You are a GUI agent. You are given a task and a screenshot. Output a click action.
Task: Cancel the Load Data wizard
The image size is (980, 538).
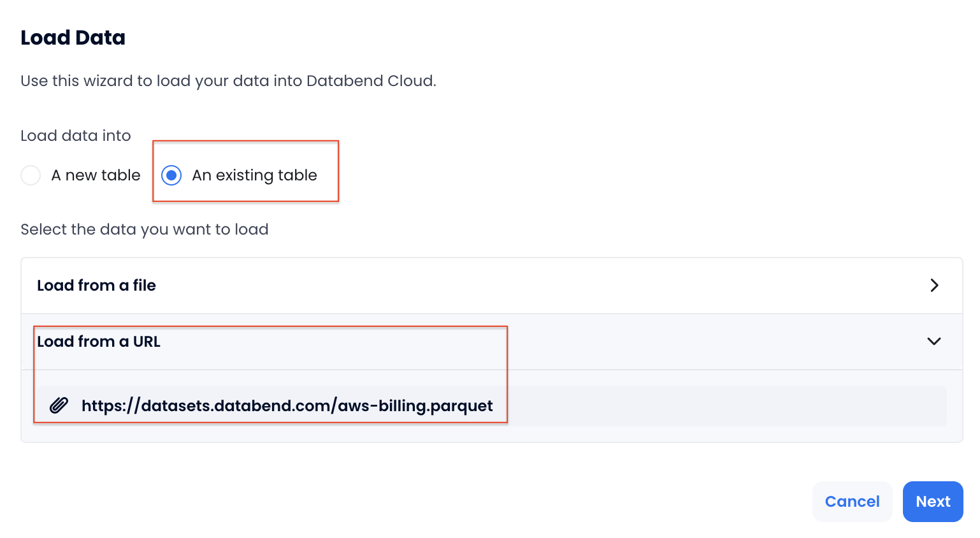click(x=852, y=502)
